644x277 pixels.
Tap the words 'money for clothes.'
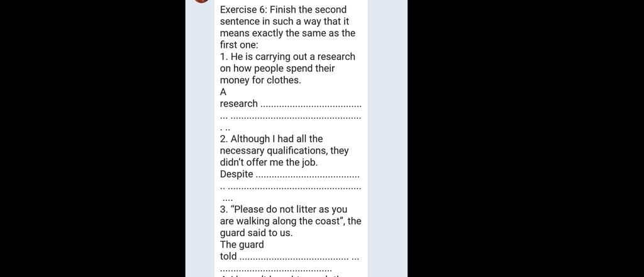pyautogui.click(x=260, y=80)
